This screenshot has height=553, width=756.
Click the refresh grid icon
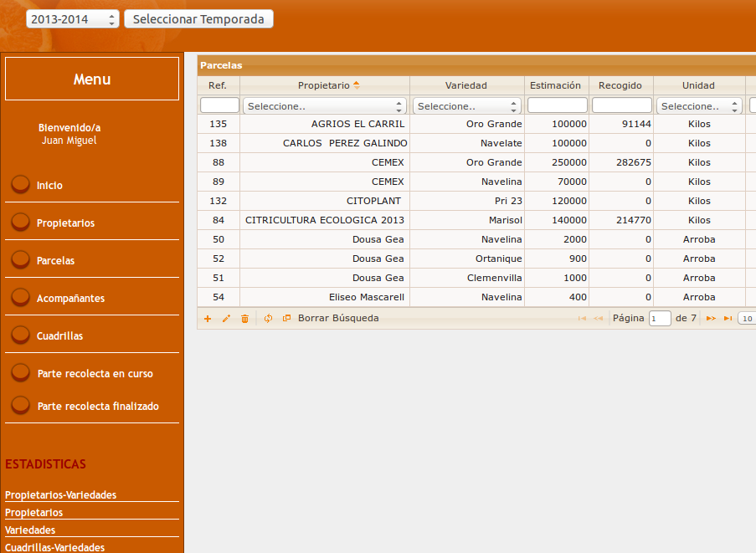[x=268, y=319]
